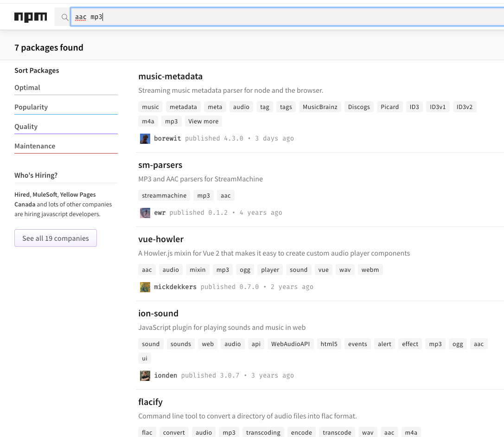Image resolution: width=504 pixels, height=437 pixels.
Task: Select the WebAudioAPI tag
Action: (x=291, y=344)
